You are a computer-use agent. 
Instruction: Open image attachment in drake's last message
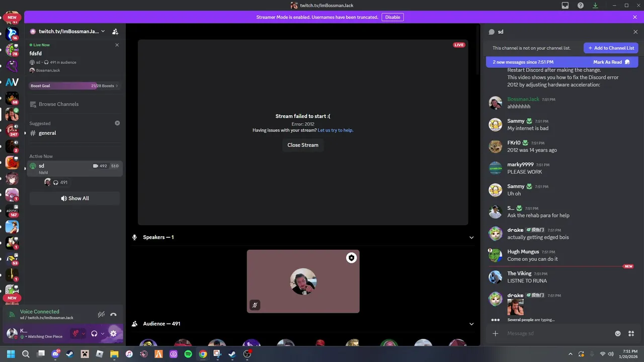(515, 307)
